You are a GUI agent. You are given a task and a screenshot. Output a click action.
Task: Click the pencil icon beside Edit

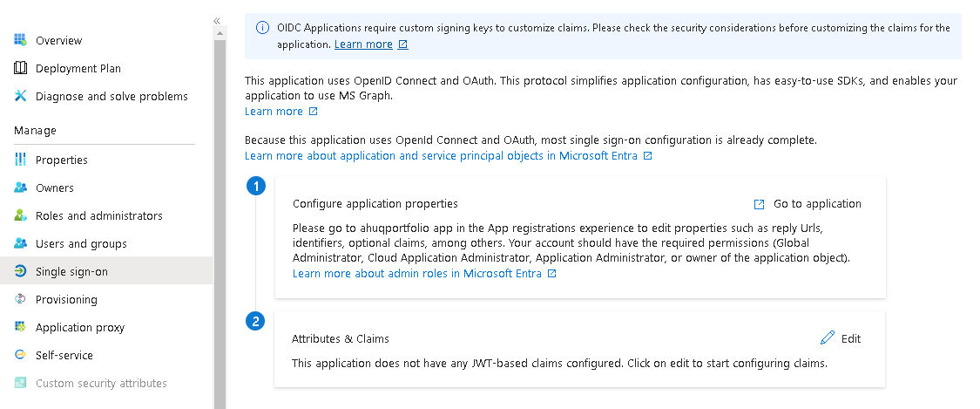click(x=827, y=338)
